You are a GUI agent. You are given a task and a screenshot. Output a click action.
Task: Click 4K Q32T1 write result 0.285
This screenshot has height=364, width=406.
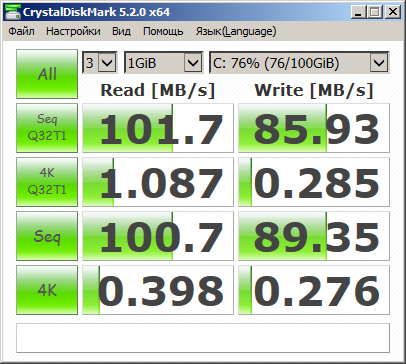click(314, 182)
